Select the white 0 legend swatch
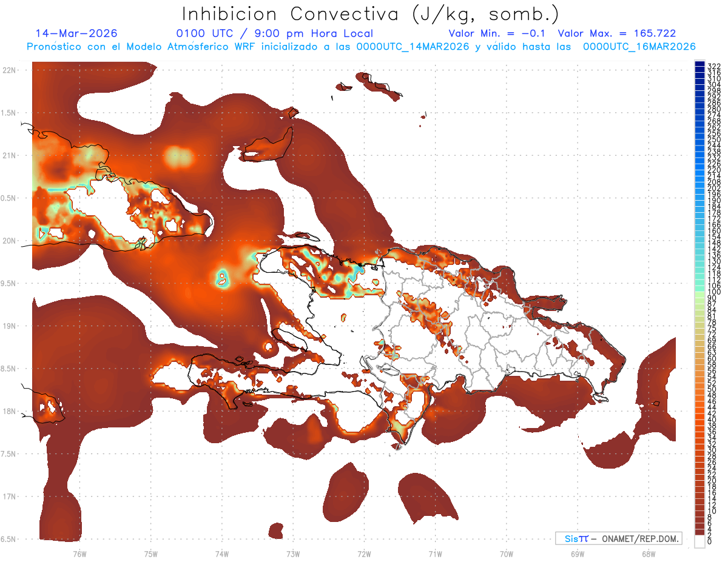The width and height of the screenshot is (728, 562). click(699, 543)
